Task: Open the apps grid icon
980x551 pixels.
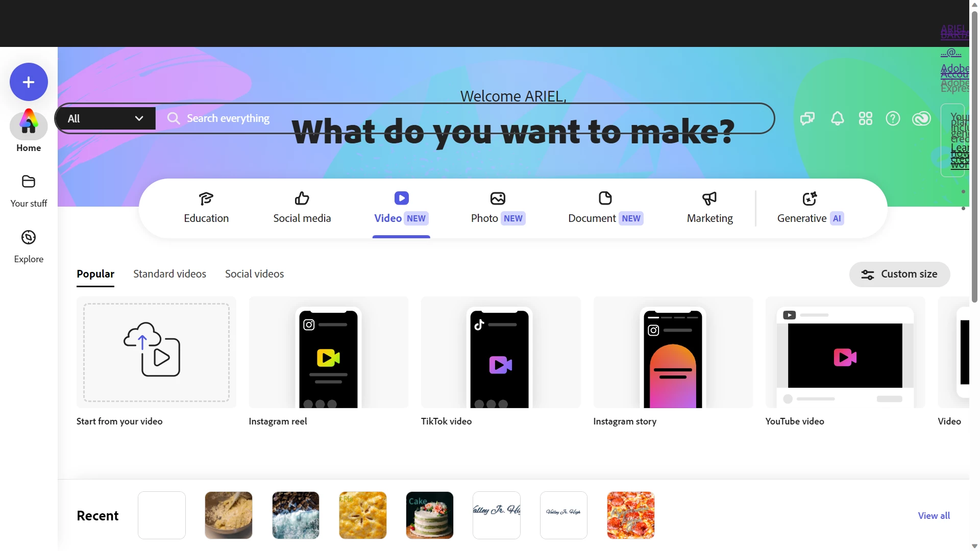Action: (866, 119)
